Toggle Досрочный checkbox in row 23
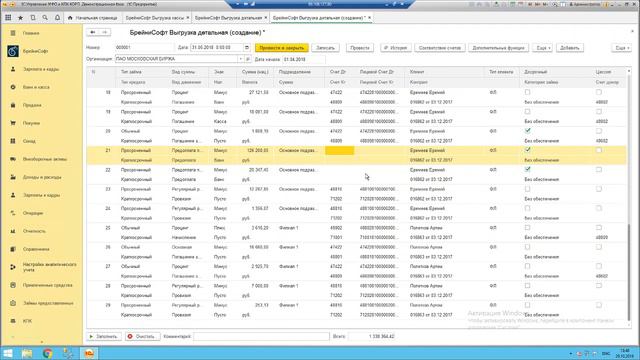 click(x=527, y=189)
